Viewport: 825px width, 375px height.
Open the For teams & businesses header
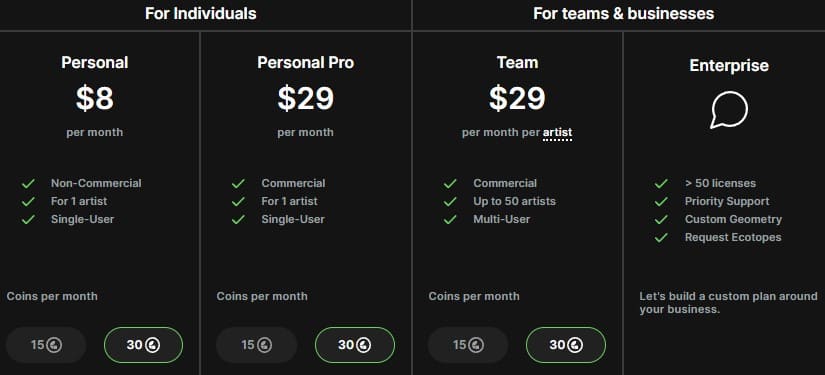(623, 13)
